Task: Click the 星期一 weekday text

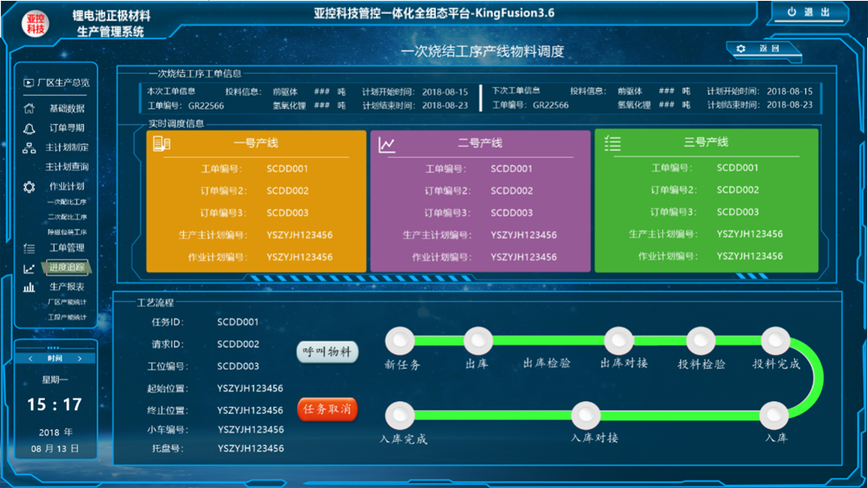Action: [55, 380]
